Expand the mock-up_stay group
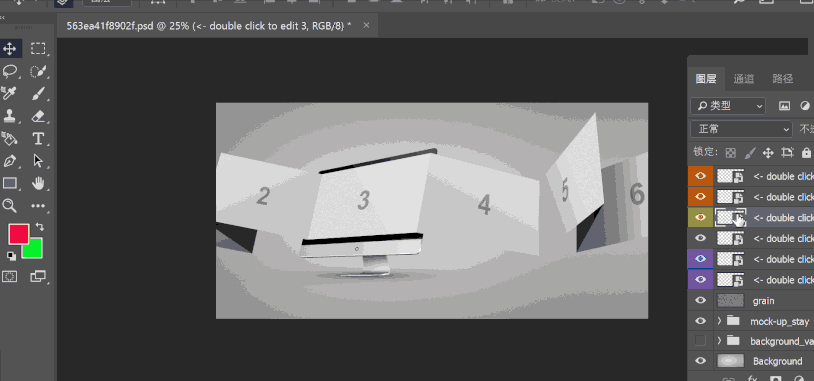 pos(719,321)
